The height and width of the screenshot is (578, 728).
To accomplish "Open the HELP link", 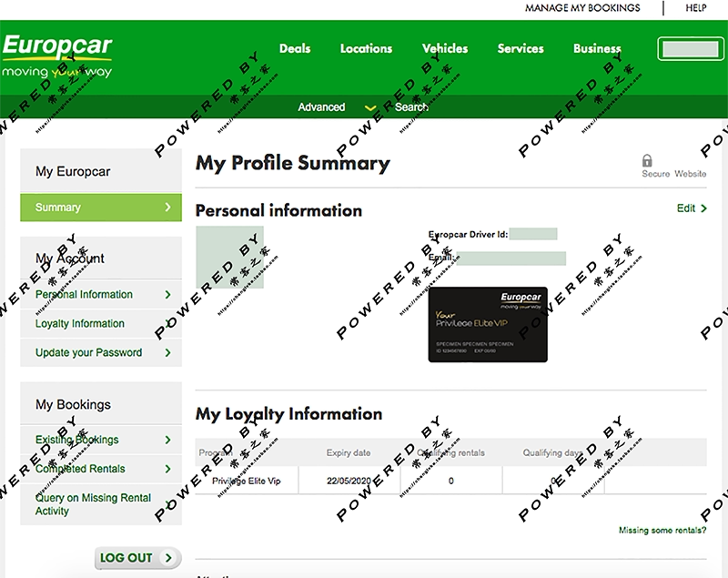I will click(696, 8).
